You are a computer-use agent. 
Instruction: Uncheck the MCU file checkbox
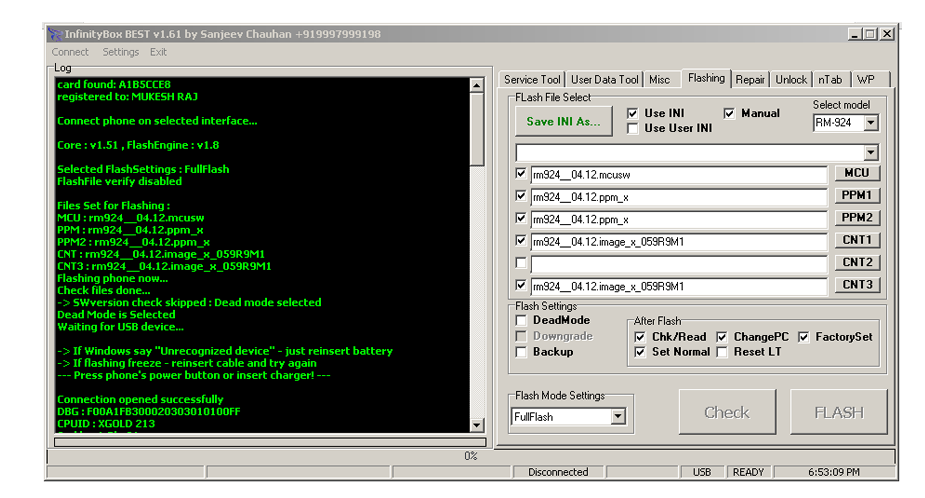pyautogui.click(x=520, y=173)
